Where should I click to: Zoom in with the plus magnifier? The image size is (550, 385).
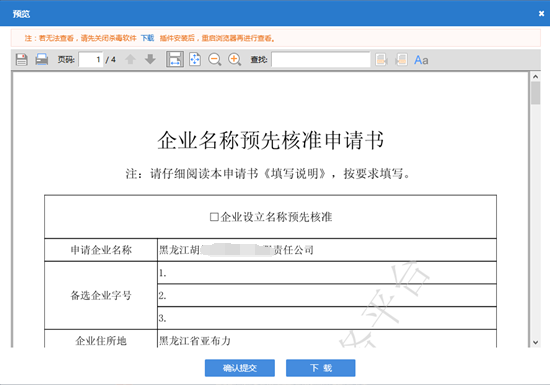pos(235,59)
